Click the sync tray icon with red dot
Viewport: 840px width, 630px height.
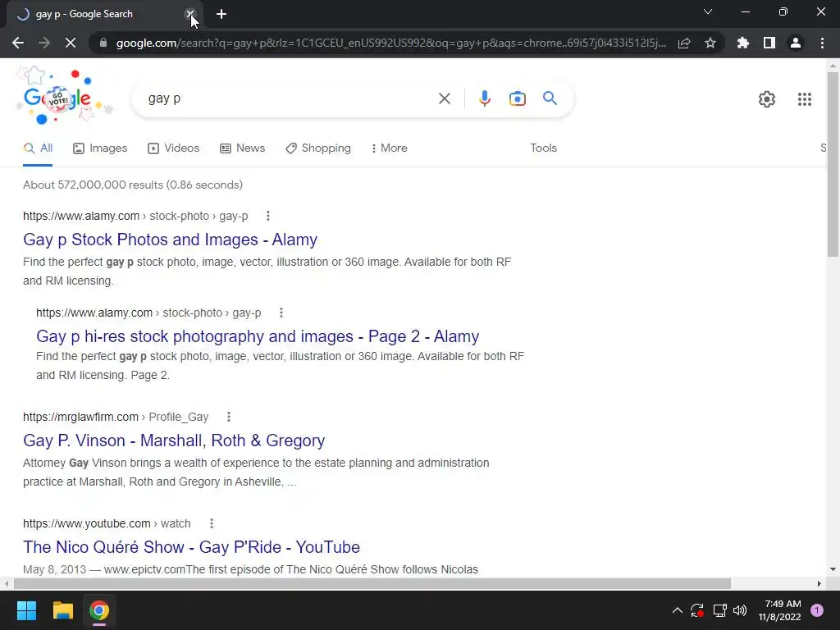[x=697, y=610]
